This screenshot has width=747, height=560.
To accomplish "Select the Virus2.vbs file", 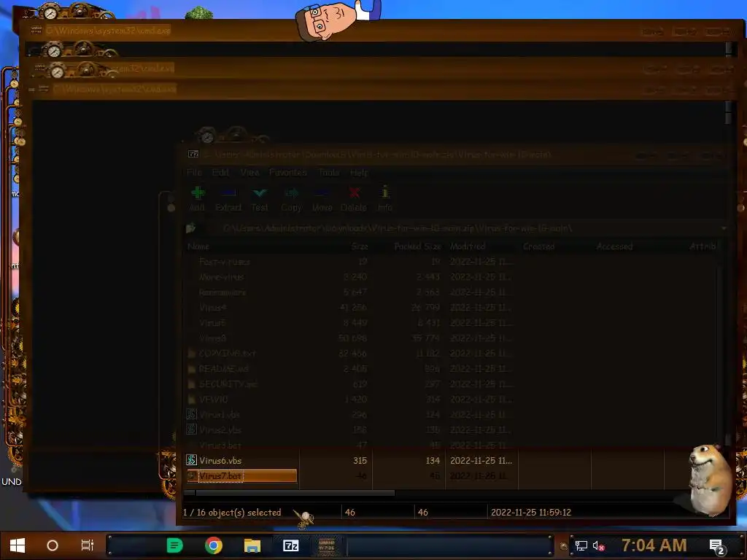I will coord(220,430).
